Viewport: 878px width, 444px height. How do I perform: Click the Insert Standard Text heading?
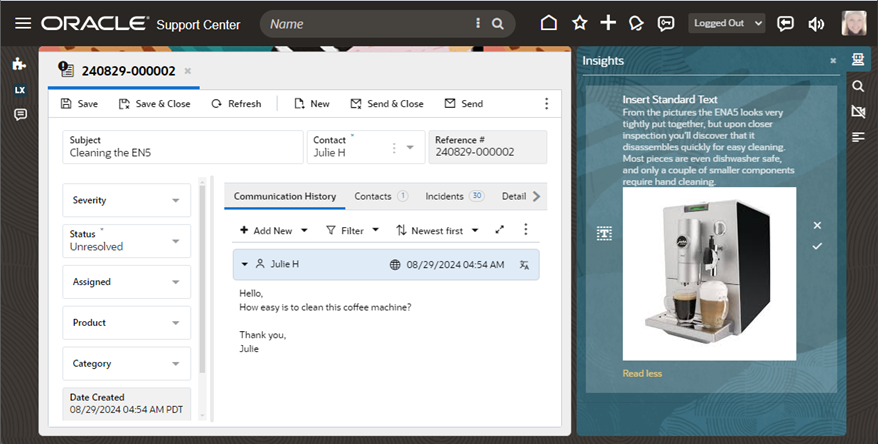tap(670, 99)
